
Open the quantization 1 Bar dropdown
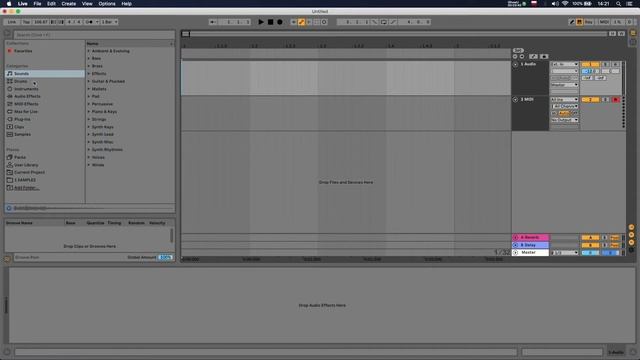[109, 22]
